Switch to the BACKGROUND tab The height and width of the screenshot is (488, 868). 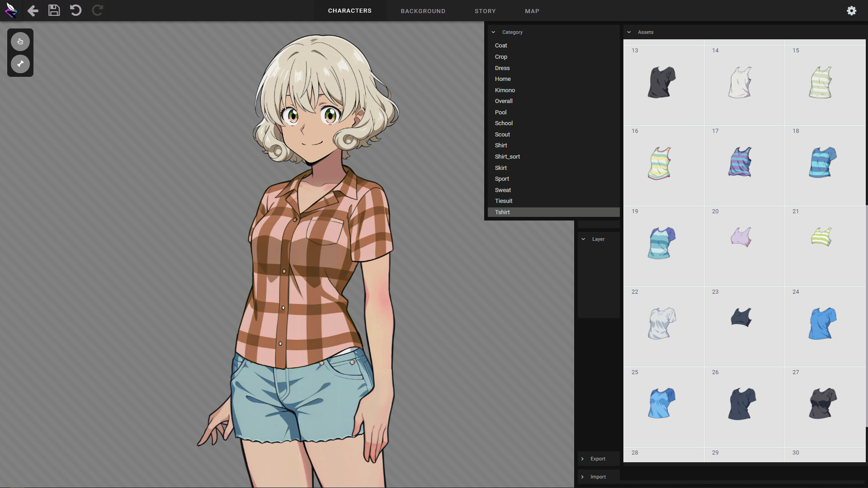pyautogui.click(x=423, y=11)
